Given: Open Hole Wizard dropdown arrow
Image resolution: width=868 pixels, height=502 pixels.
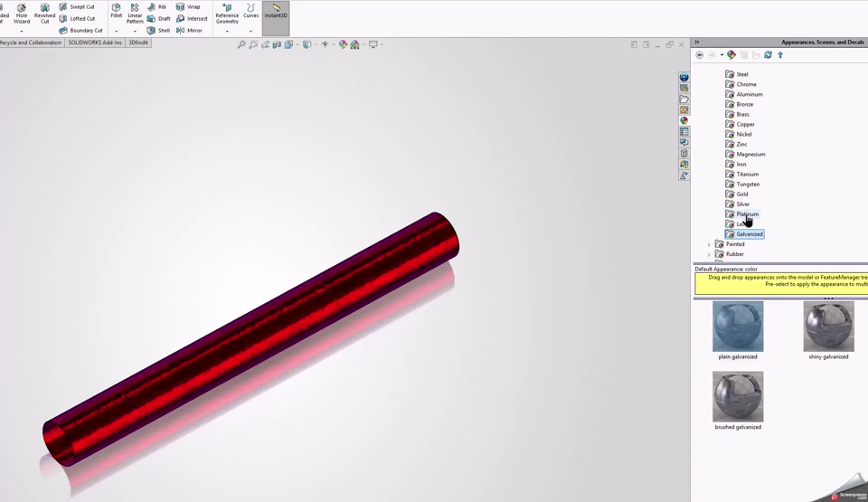Looking at the screenshot, I should tap(22, 31).
